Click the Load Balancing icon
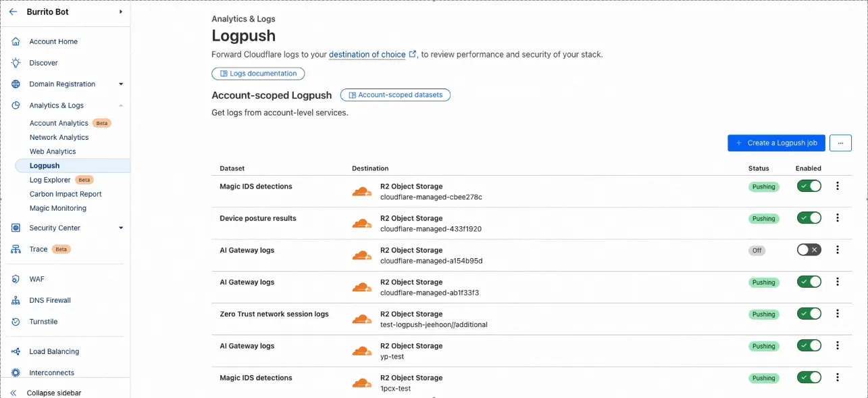 pyautogui.click(x=15, y=351)
